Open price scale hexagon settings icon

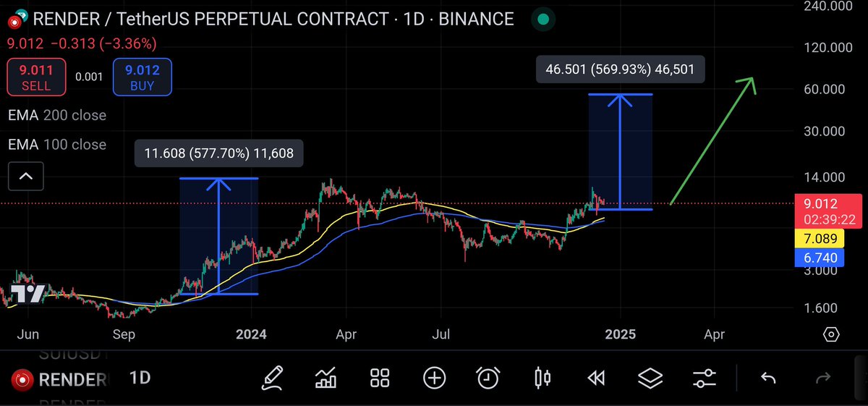(x=831, y=334)
